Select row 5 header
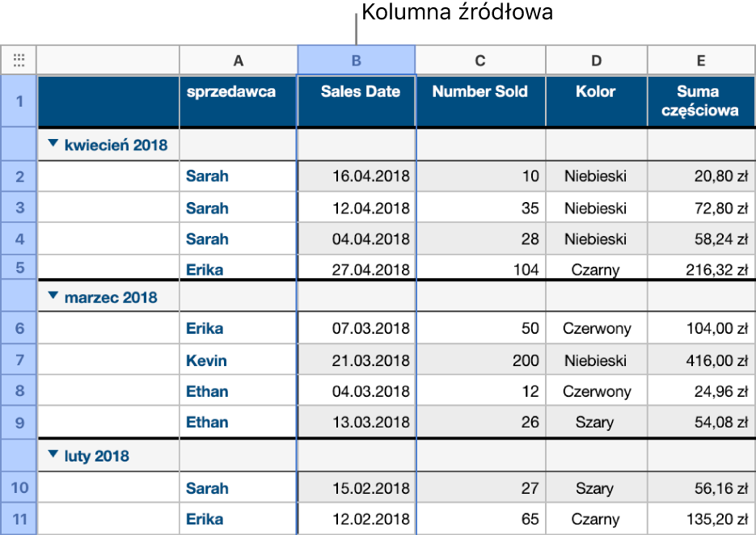This screenshot has width=756, height=535. coord(19,270)
